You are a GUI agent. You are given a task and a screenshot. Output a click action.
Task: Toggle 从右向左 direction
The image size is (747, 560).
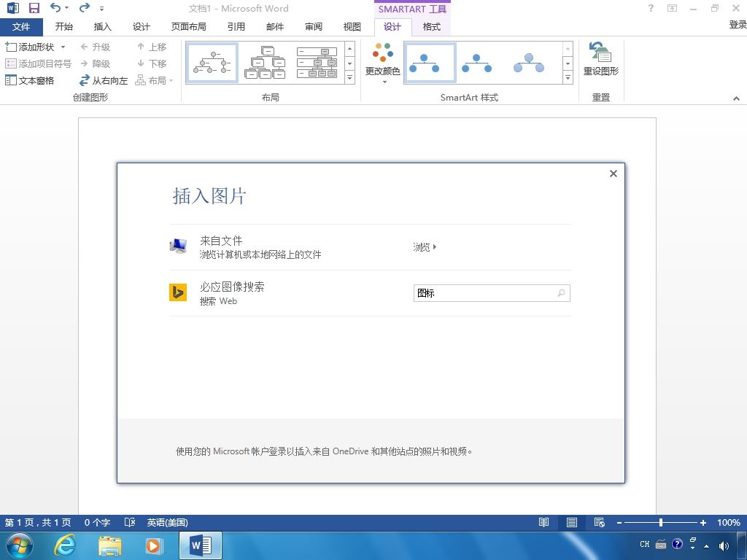[104, 80]
